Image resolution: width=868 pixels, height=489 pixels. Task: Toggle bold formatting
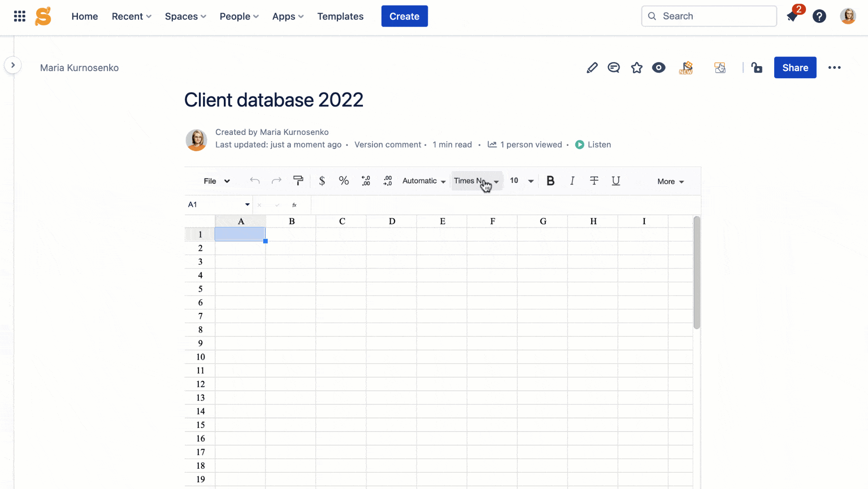click(x=550, y=181)
